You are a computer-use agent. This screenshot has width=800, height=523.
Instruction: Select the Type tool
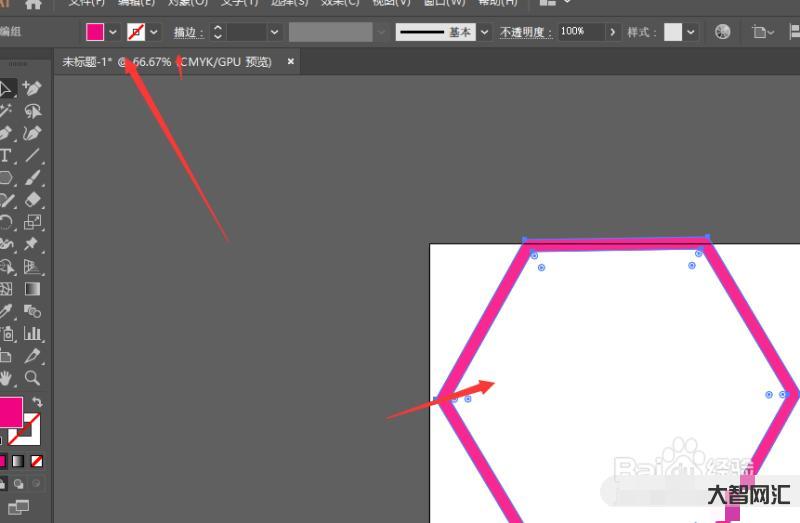click(x=6, y=156)
